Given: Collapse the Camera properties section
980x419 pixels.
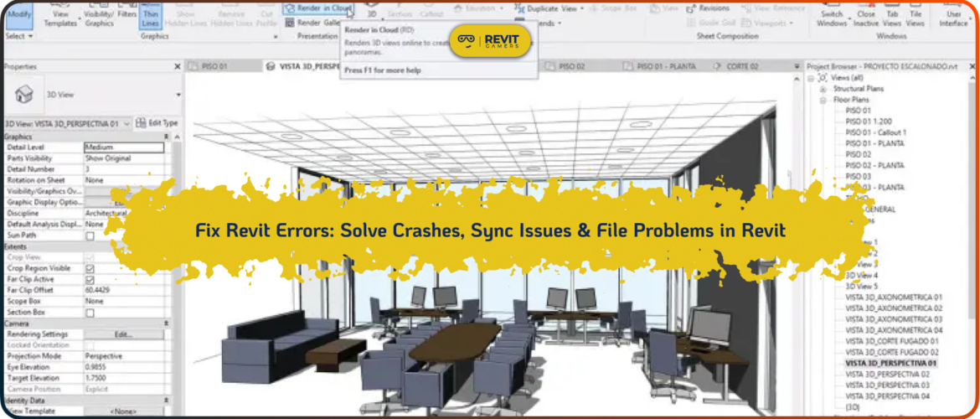Looking at the screenshot, I should 166,323.
